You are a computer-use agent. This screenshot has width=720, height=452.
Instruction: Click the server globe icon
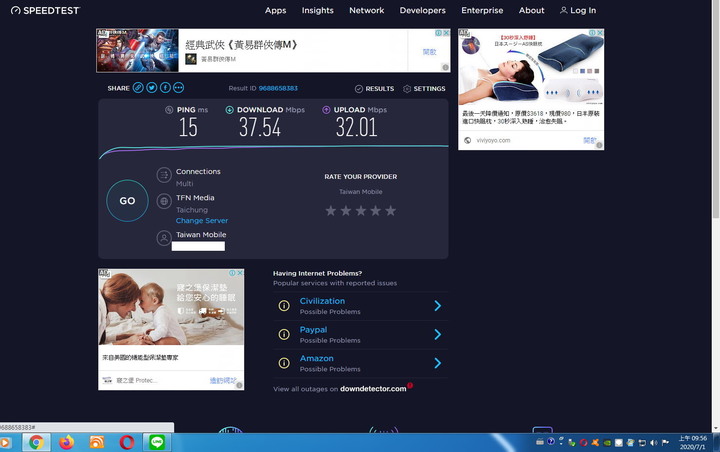(164, 201)
